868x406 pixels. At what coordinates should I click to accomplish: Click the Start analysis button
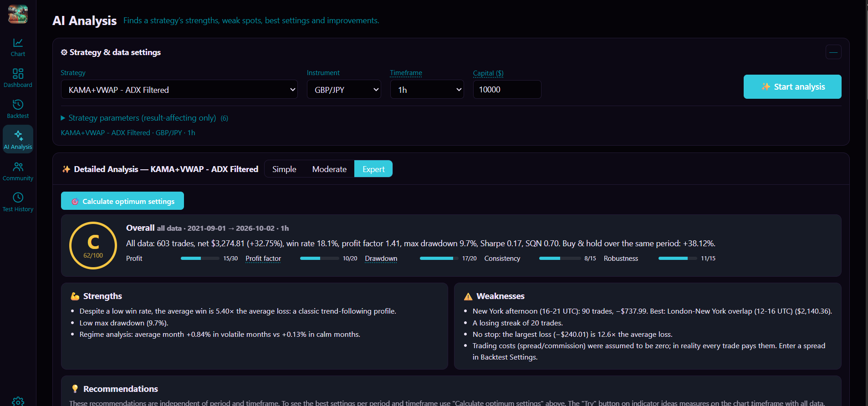[x=792, y=86]
